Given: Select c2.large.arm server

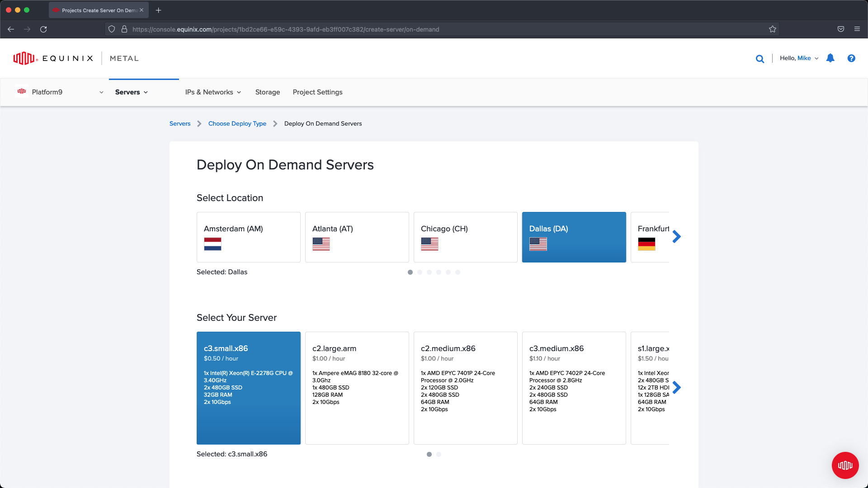Looking at the screenshot, I should (357, 388).
